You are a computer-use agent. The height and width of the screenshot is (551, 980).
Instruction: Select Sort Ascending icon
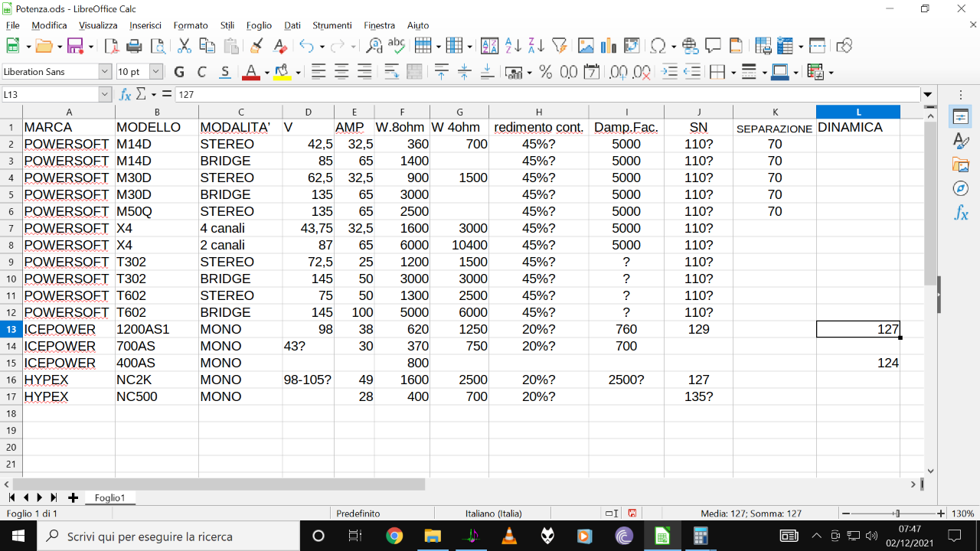[514, 46]
